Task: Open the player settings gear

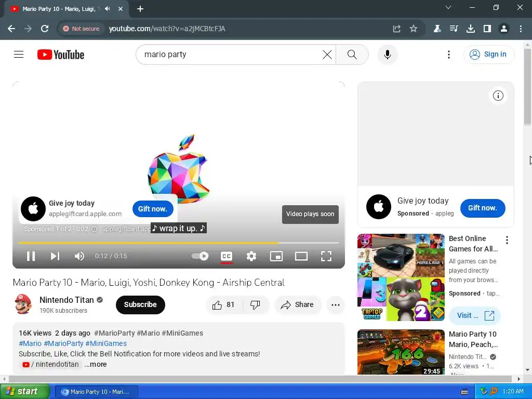Action: [x=251, y=256]
